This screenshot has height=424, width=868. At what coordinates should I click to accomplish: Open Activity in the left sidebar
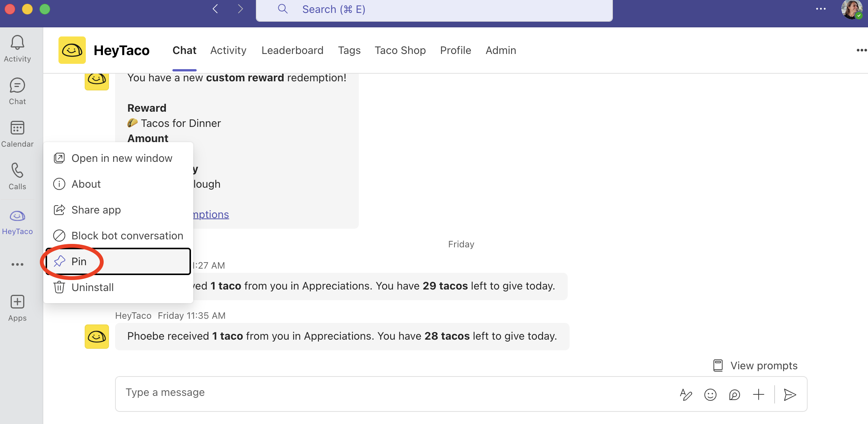coord(17,49)
